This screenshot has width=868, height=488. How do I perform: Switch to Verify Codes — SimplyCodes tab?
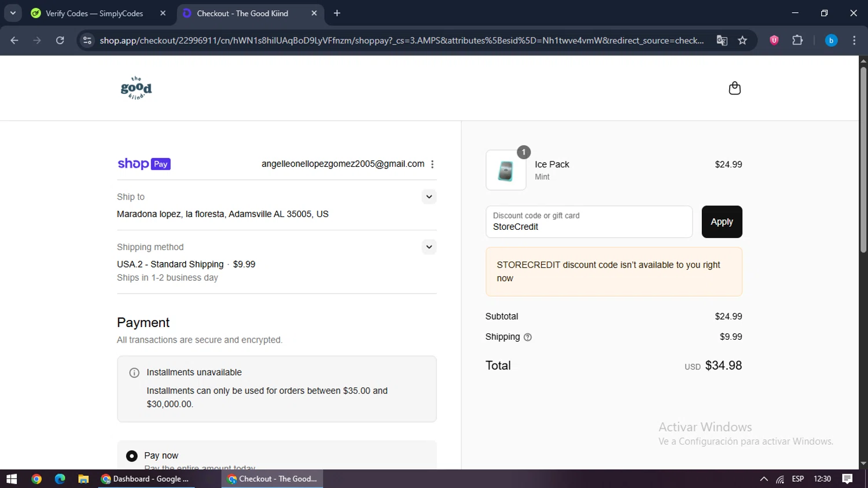[x=100, y=13]
